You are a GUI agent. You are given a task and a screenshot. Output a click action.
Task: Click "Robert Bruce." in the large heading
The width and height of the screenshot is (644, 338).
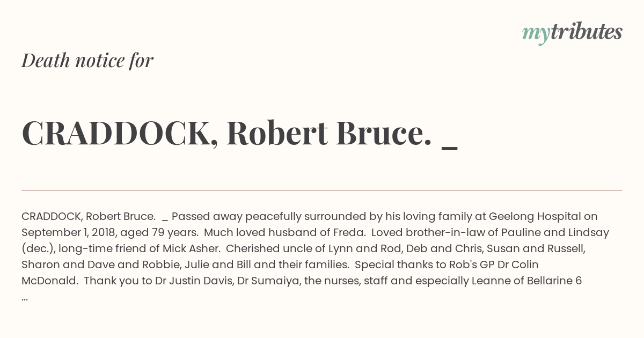[x=329, y=133]
